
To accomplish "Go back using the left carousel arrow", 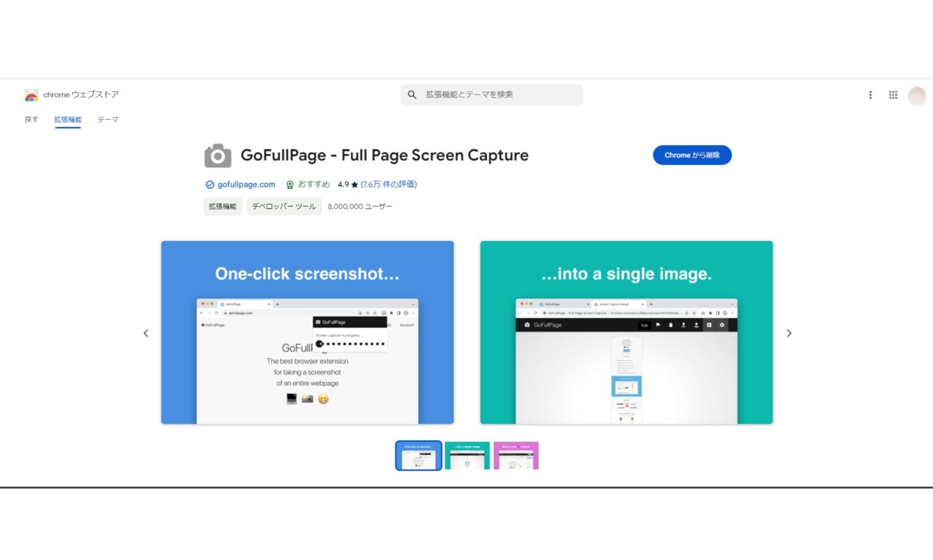I will 146,333.
